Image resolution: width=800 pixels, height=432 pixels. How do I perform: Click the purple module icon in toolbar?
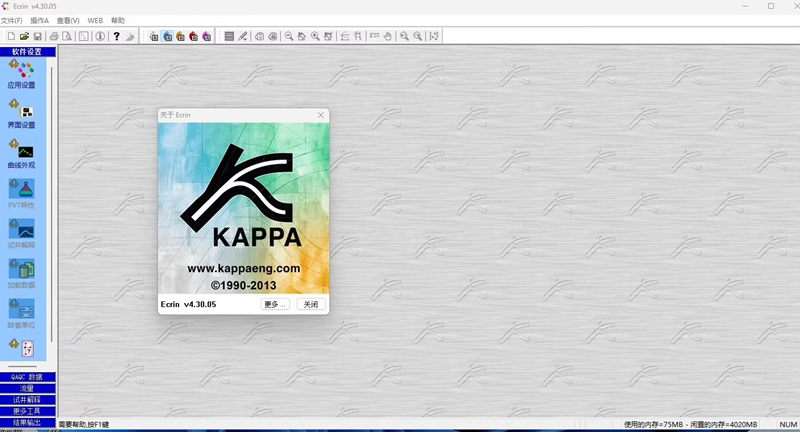click(207, 36)
